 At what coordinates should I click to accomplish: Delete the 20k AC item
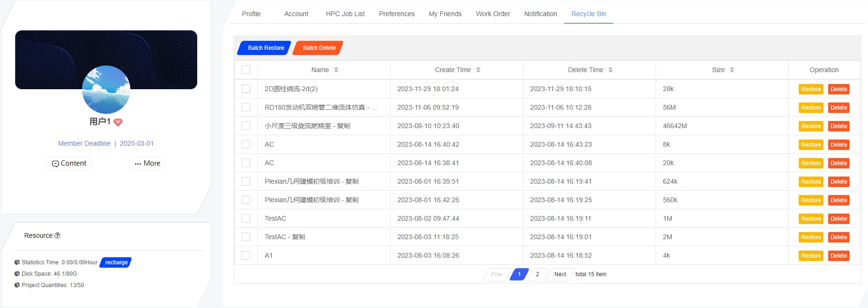tap(839, 163)
